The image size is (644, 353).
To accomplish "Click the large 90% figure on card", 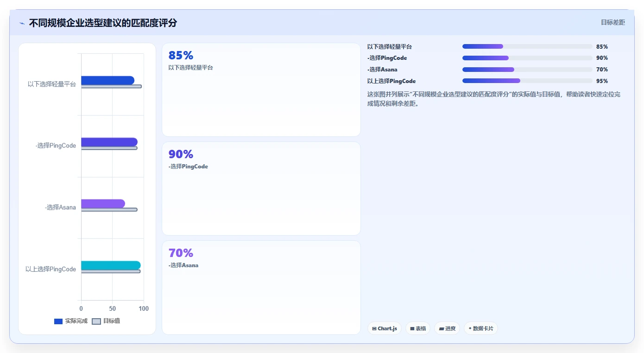I will click(x=181, y=154).
